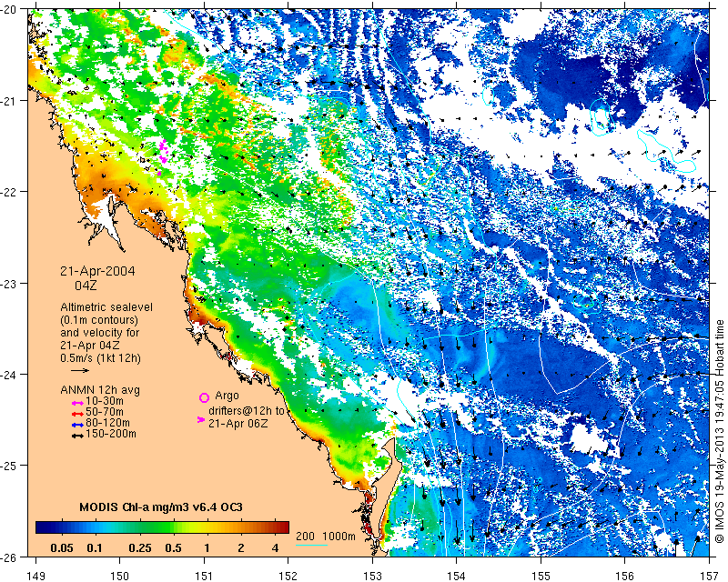Viewport: 728px width, 582px height.
Task: Click the latitude axis label '-24'
Action: click(x=9, y=375)
